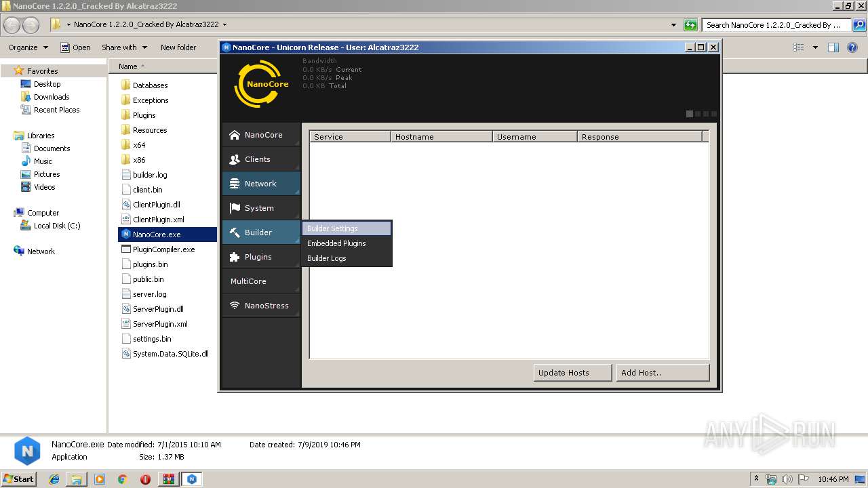Open the NanoCore home sidebar section
Screen dimensions: 868x488
click(x=261, y=135)
